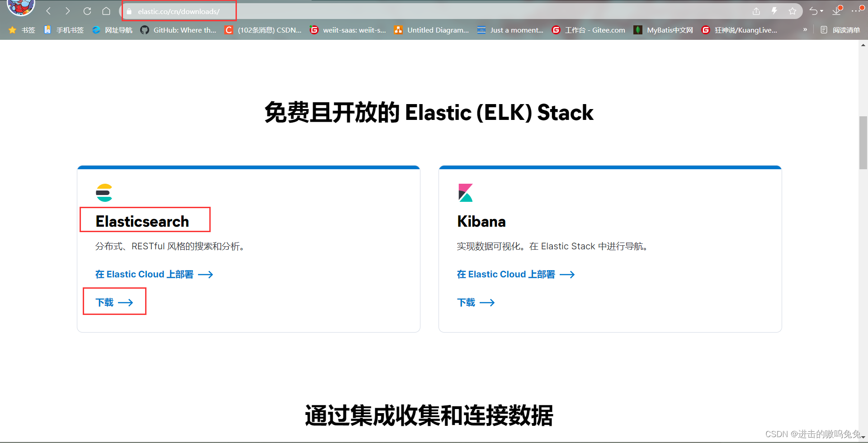The image size is (868, 443).
Task: Click the address bar URL elastic.co/cn/downloads/
Action: pyautogui.click(x=179, y=11)
